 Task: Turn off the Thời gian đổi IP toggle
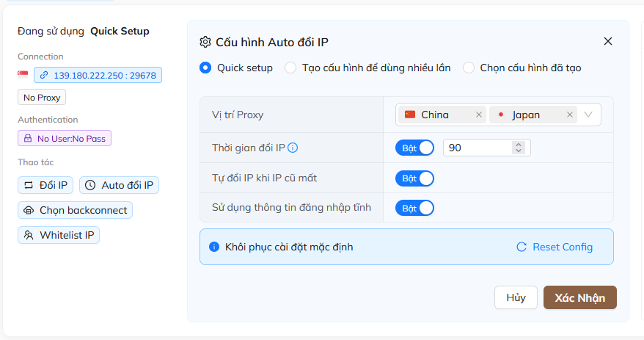pyautogui.click(x=415, y=148)
